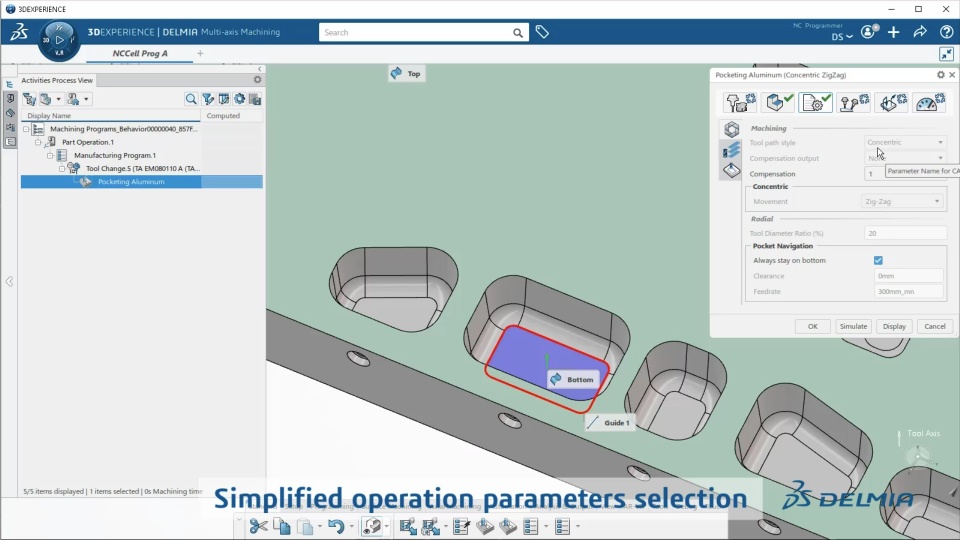
Task: Toggle Always stay on bottom checkbox
Action: point(878,260)
